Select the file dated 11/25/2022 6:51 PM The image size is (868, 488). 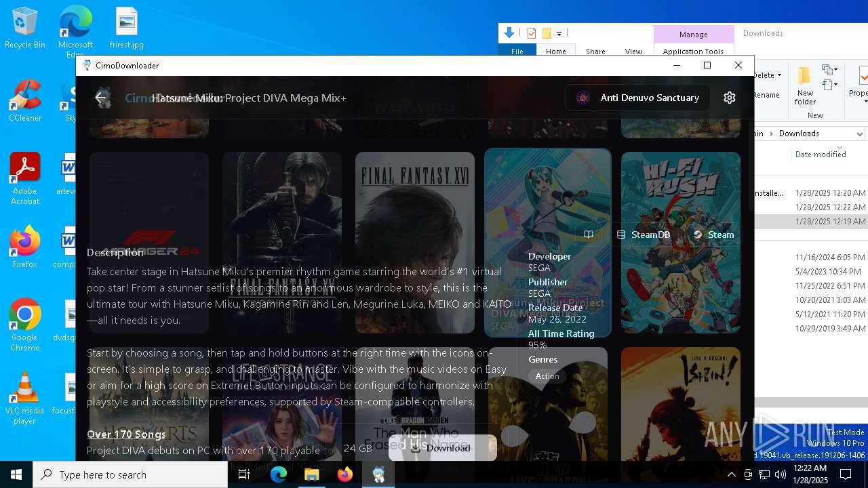tap(811, 286)
